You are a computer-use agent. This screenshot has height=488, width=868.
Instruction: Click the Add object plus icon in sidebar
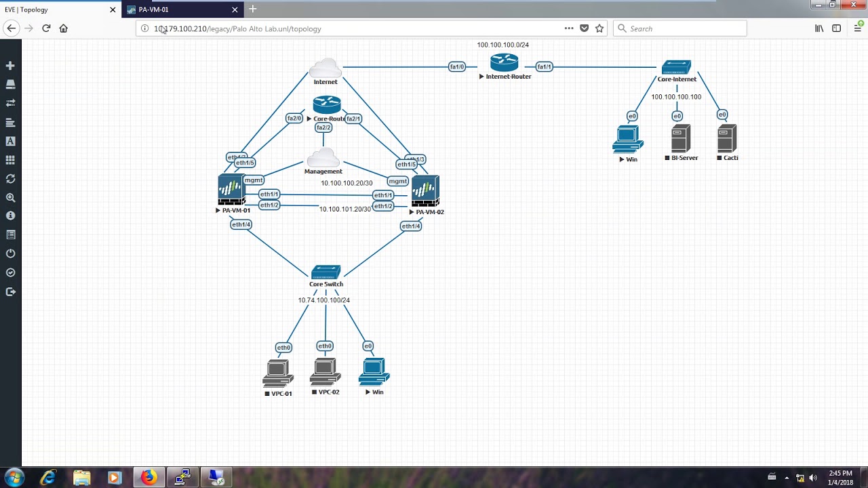[10, 66]
